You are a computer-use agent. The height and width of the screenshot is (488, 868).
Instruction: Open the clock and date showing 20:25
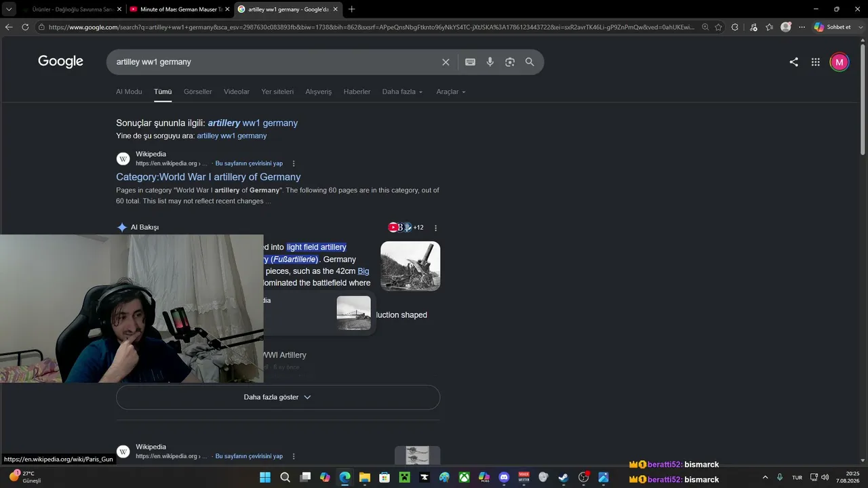click(848, 477)
